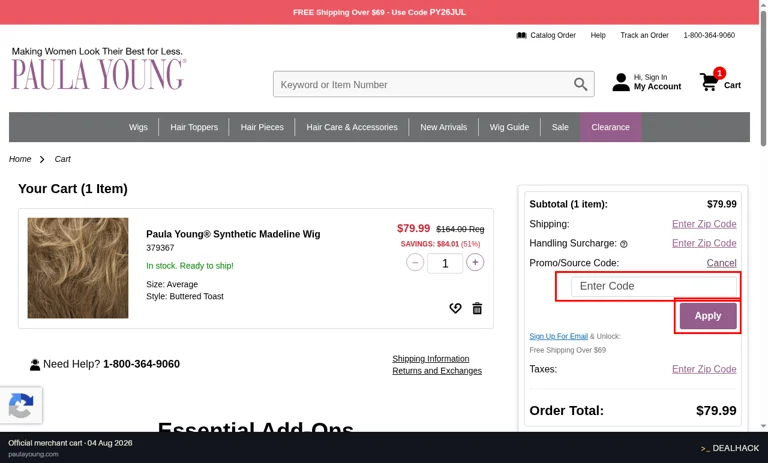Open Shipping Information link
This screenshot has height=463, width=768.
coord(431,359)
